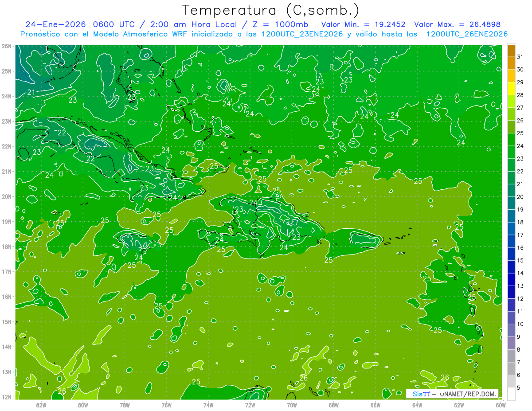Viewport: 532px width, 411px height.
Task: Click the 21N latitude axis label
Action: pos(6,171)
